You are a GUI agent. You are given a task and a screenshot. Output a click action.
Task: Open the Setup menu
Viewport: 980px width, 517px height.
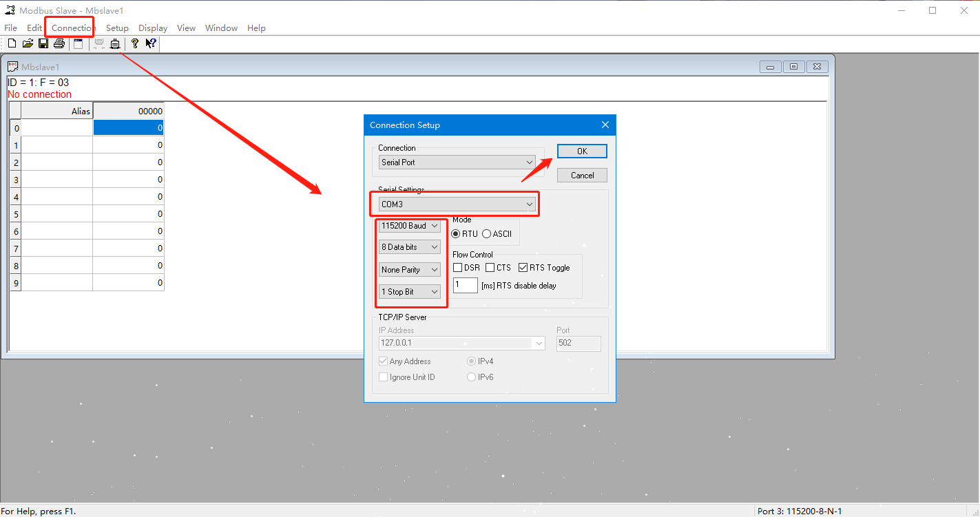pos(117,28)
